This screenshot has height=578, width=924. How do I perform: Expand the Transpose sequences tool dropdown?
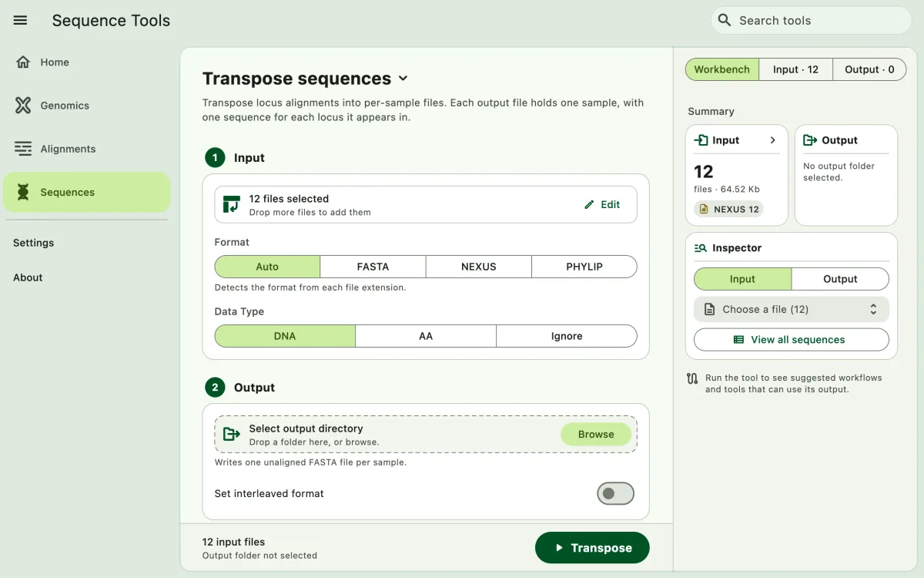pyautogui.click(x=403, y=79)
